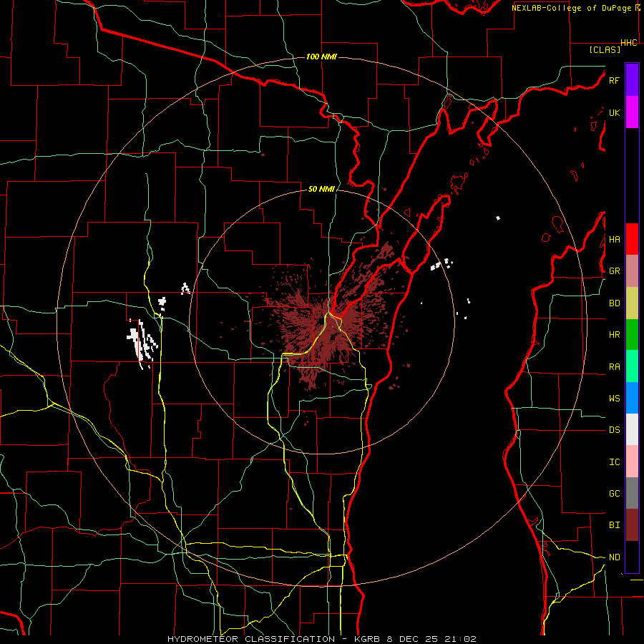Click the '[CLAS]' legend header text
This screenshot has height=644, width=644.
[605, 49]
